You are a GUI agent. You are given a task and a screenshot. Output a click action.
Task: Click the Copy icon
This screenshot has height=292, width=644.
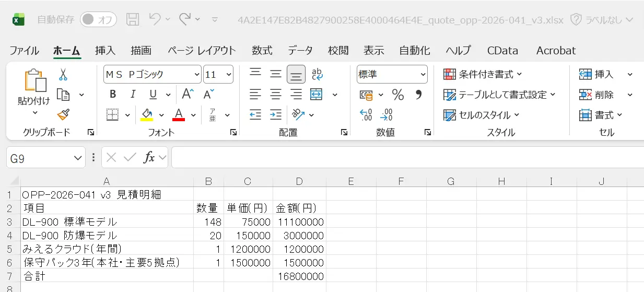[x=63, y=95]
